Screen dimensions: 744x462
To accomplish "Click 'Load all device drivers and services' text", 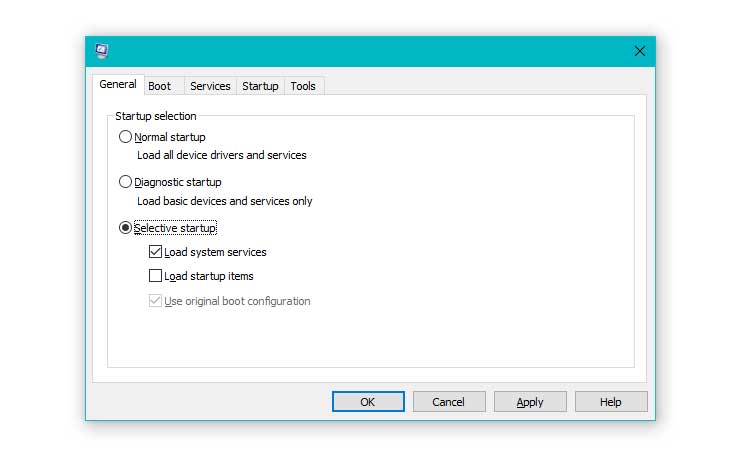I will click(222, 155).
